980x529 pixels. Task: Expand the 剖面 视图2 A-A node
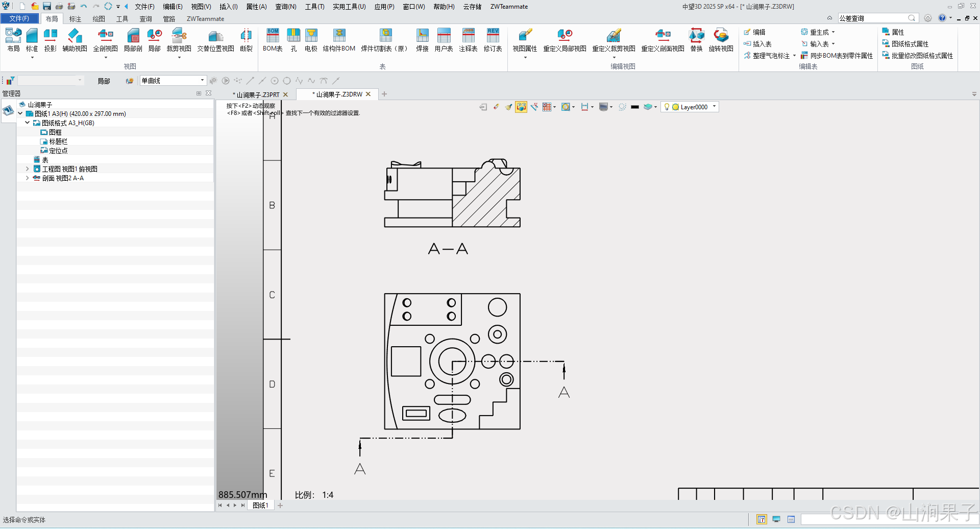click(x=28, y=178)
